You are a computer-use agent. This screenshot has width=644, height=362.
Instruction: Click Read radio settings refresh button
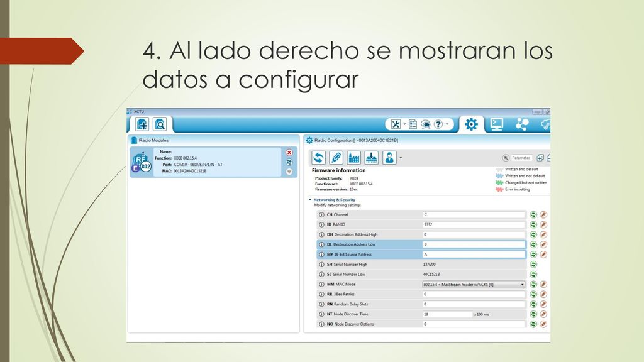coord(318,158)
